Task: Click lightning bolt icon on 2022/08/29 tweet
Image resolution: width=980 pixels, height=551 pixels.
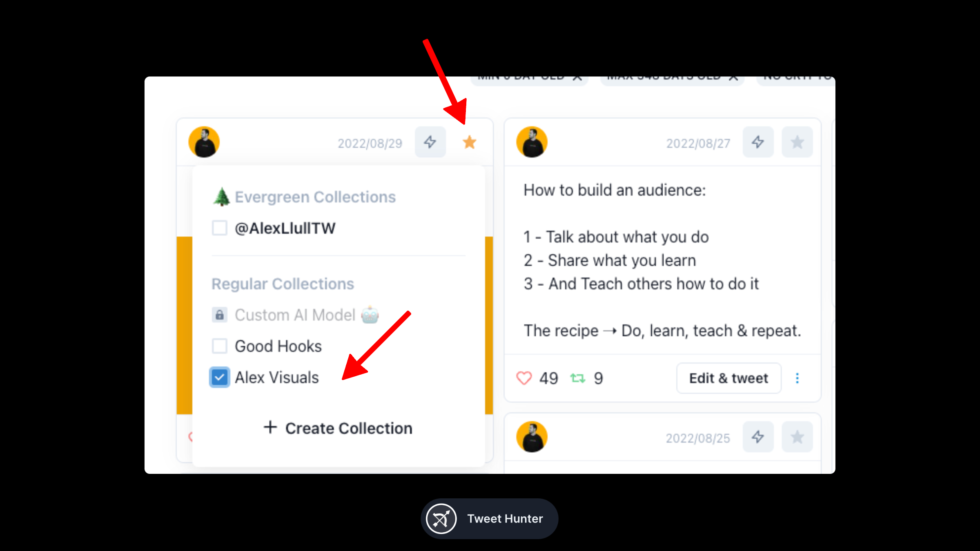Action: coord(430,142)
